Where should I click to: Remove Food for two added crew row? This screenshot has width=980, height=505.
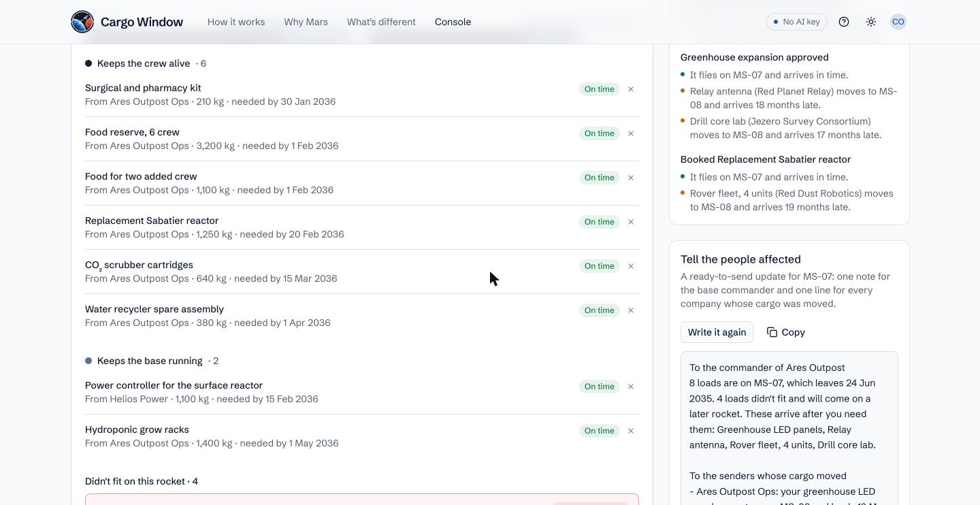(x=631, y=178)
